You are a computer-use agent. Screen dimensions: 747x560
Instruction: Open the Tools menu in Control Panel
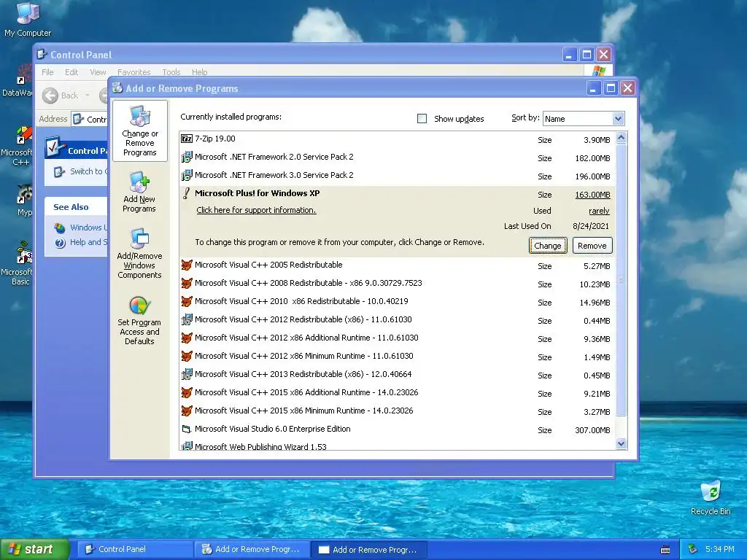(171, 72)
